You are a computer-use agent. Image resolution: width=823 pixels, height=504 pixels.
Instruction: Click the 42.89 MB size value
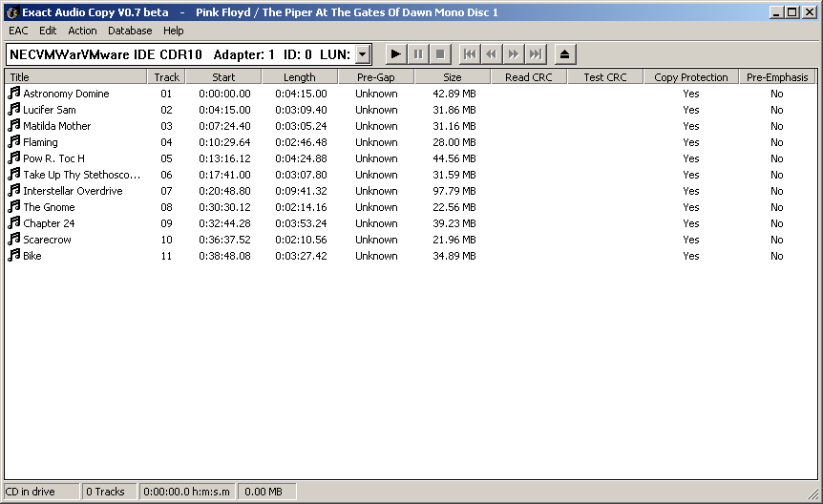(454, 94)
